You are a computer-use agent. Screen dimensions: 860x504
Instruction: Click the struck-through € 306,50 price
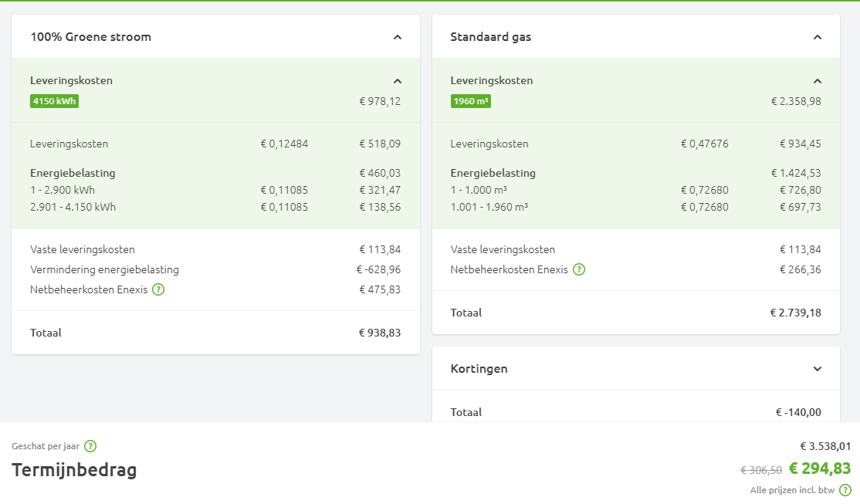(x=761, y=470)
